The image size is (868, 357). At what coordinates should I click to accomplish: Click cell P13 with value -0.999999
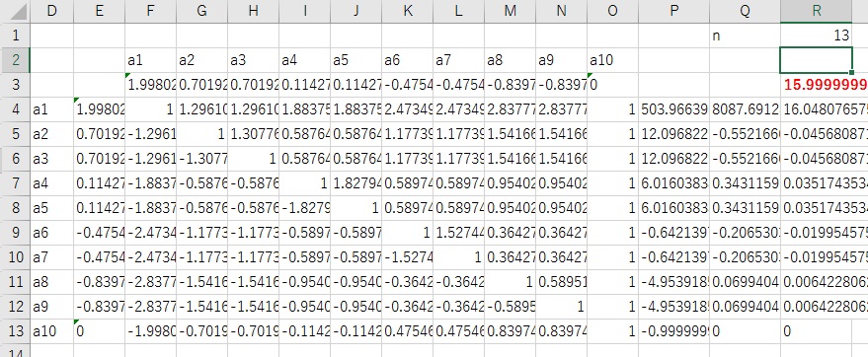click(x=673, y=331)
